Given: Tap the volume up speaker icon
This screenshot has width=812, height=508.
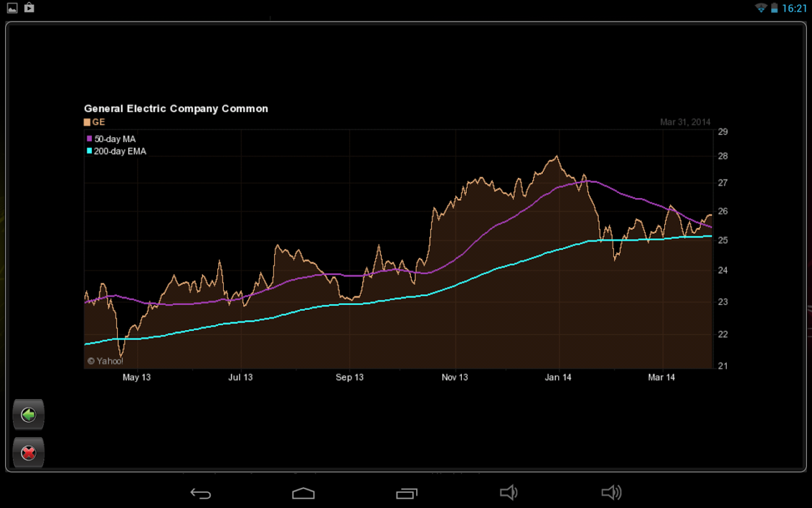Looking at the screenshot, I should [611, 493].
